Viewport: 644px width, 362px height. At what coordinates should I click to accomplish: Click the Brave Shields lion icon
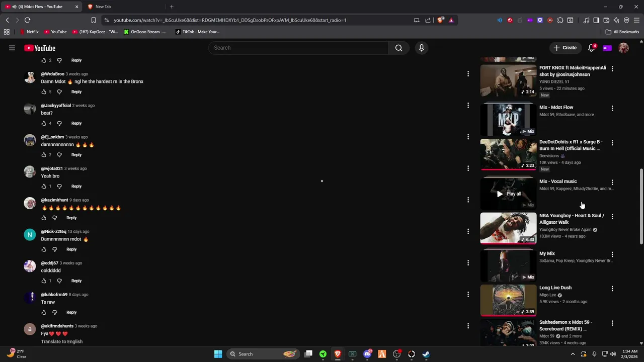click(x=440, y=20)
